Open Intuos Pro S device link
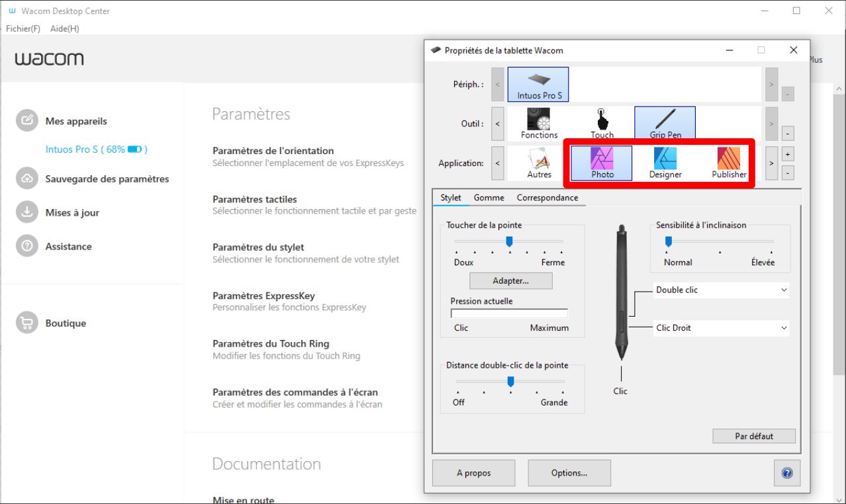Image resolution: width=846 pixels, height=504 pixels. pyautogui.click(x=96, y=149)
